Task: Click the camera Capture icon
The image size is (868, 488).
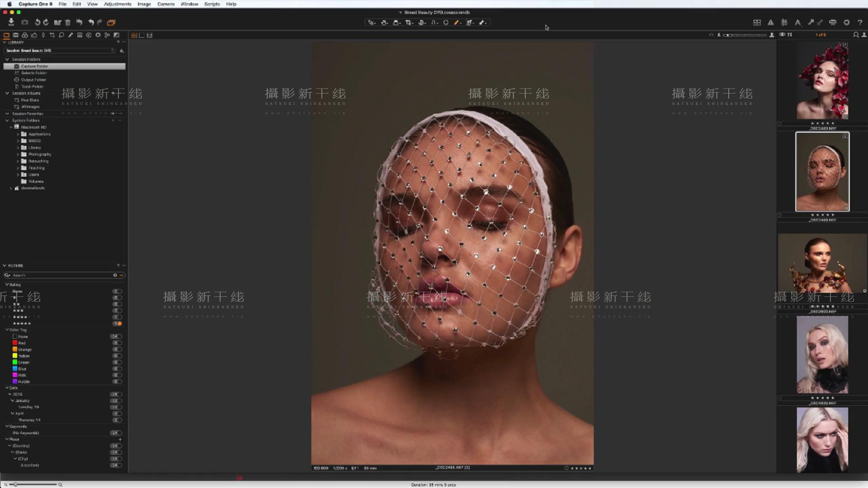Action: (x=25, y=22)
